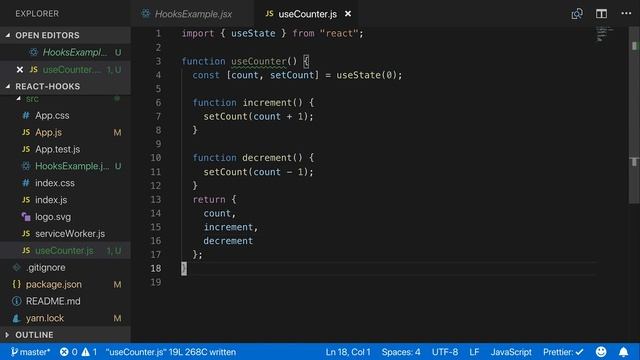Image resolution: width=640 pixels, height=360 pixels.
Task: Collapse the src folder
Action: click(19, 98)
